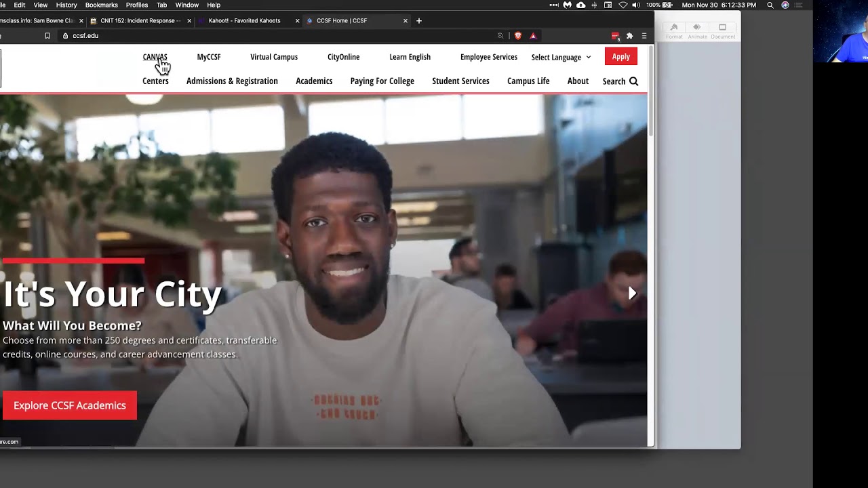Click the Wi-Fi status icon

pos(623,5)
